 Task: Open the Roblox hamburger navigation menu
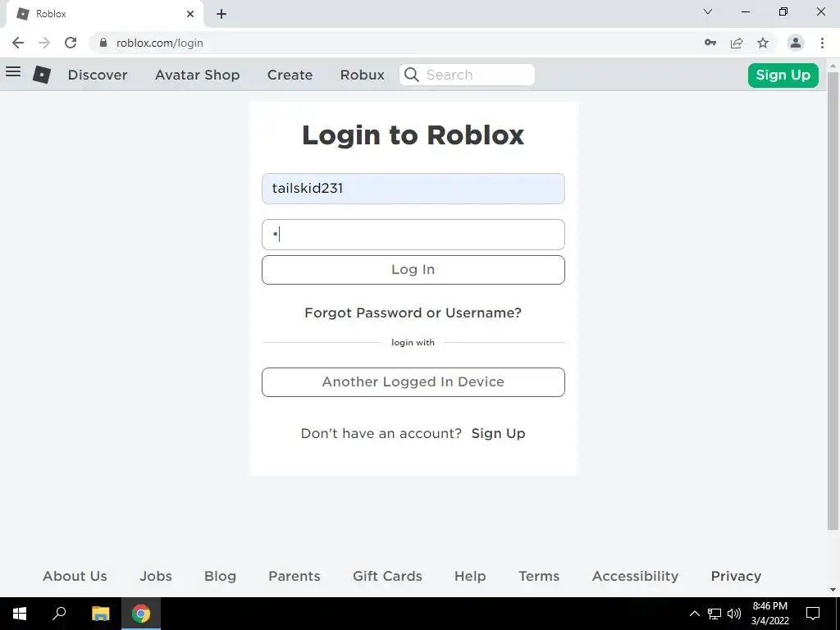click(13, 72)
